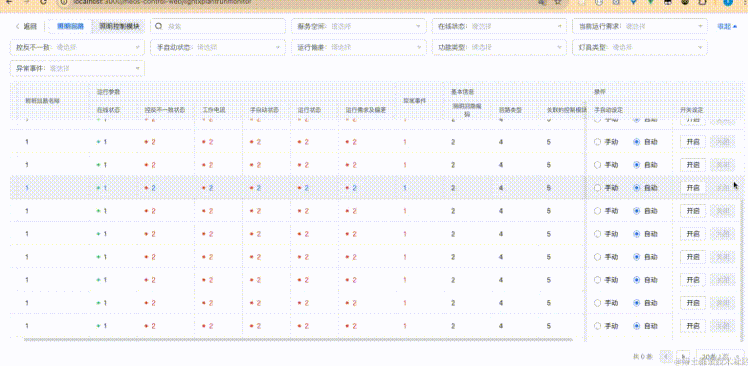Click the 回路类型 column header

(x=510, y=110)
